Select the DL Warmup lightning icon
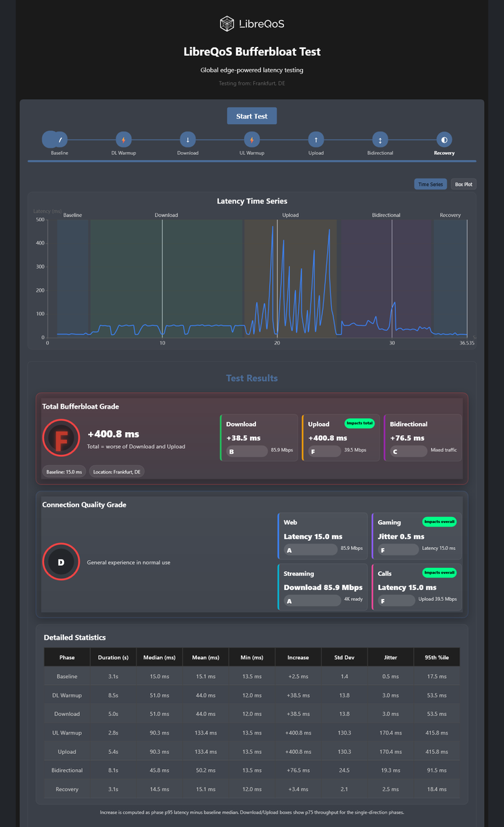Screen dimensions: 504x827 123,139
